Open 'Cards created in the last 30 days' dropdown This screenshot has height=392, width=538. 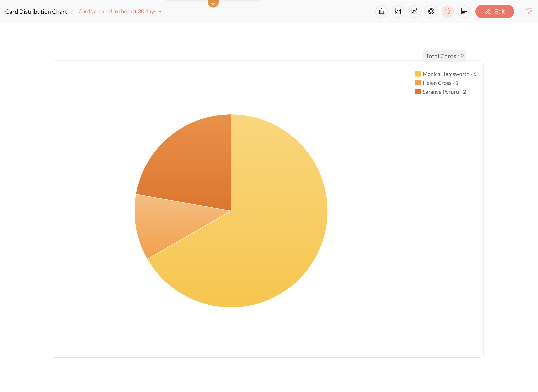(118, 11)
